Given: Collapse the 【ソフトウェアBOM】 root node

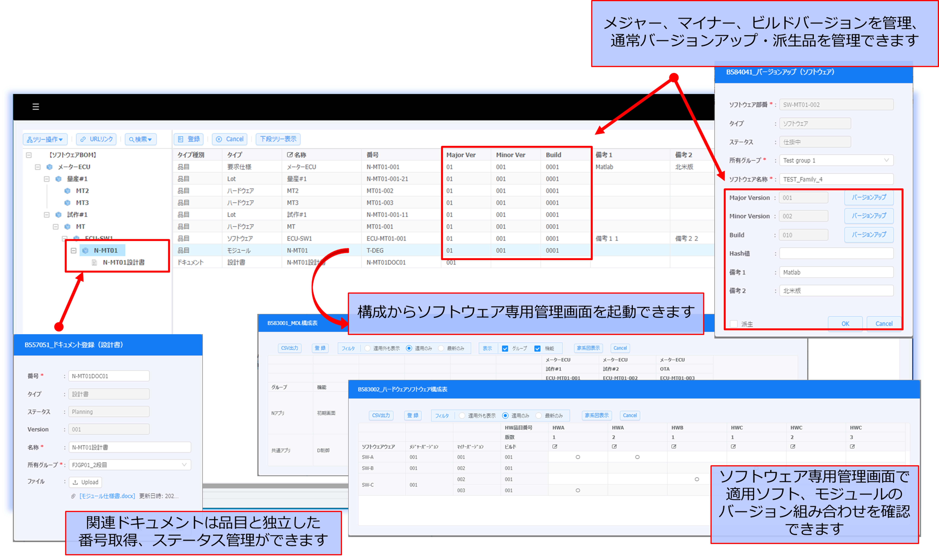Looking at the screenshot, I should tap(29, 155).
